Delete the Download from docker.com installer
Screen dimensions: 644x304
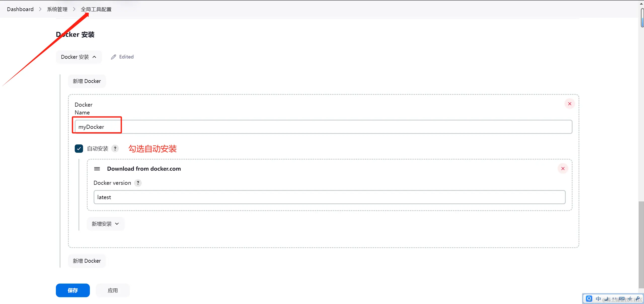coord(563,169)
